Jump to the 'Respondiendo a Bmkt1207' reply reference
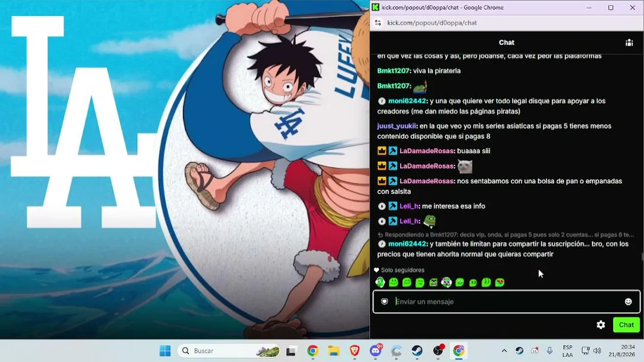The height and width of the screenshot is (362, 644). coord(506,235)
